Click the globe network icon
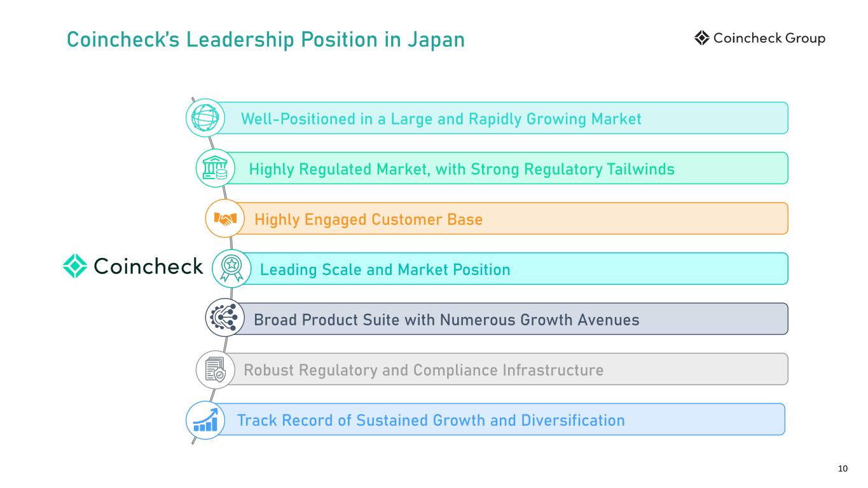The image size is (868, 488). tap(205, 118)
